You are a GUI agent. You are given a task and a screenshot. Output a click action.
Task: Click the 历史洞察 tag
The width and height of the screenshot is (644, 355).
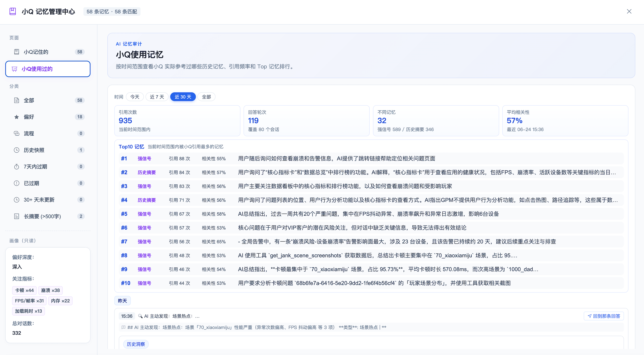pyautogui.click(x=136, y=344)
